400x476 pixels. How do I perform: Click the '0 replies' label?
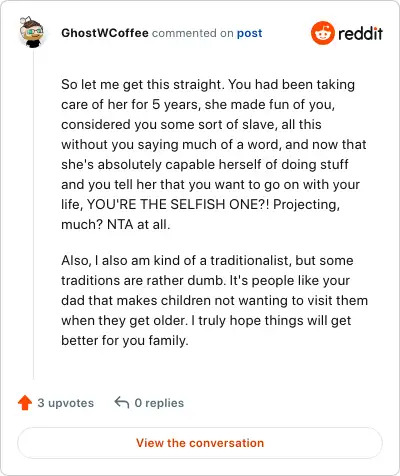(159, 403)
